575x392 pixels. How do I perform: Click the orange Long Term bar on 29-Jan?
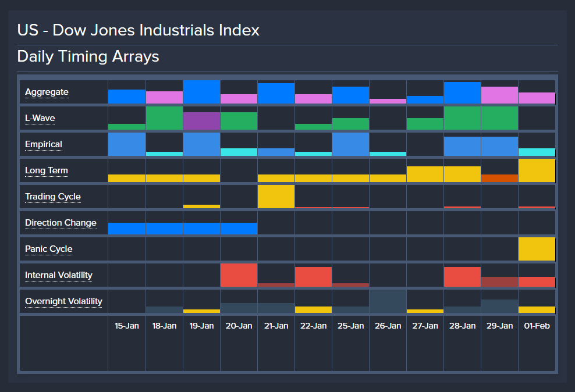tap(499, 178)
